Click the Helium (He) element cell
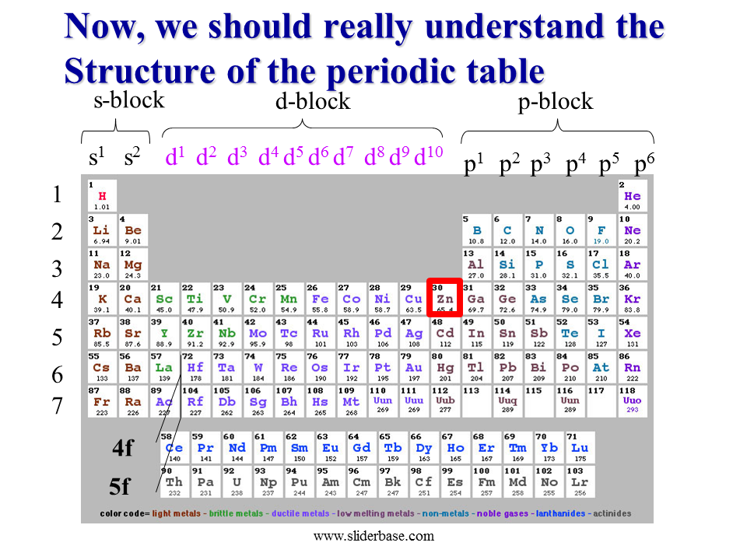 [x=633, y=197]
